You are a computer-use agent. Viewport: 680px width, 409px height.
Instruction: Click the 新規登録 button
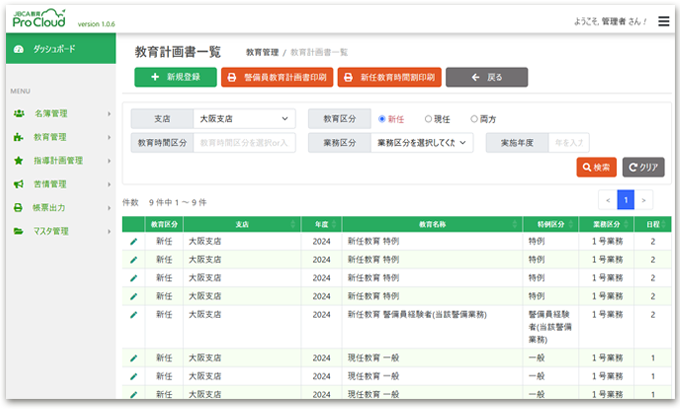(x=175, y=77)
